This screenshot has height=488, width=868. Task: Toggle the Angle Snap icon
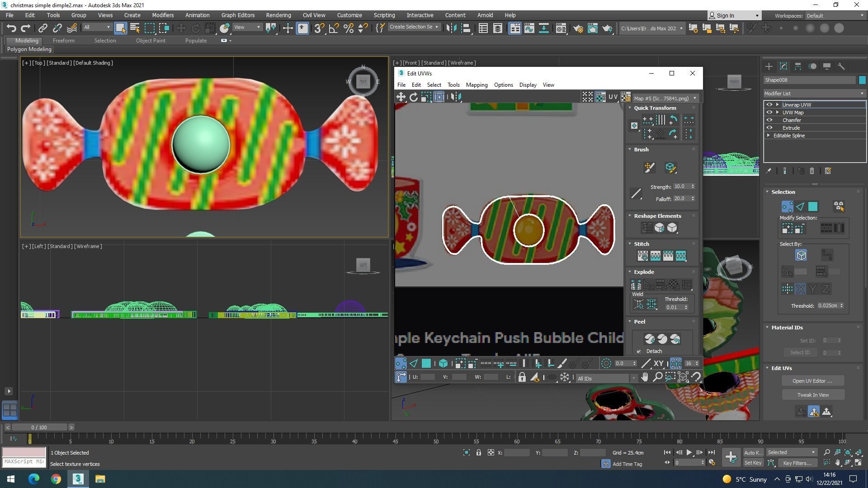[x=334, y=28]
